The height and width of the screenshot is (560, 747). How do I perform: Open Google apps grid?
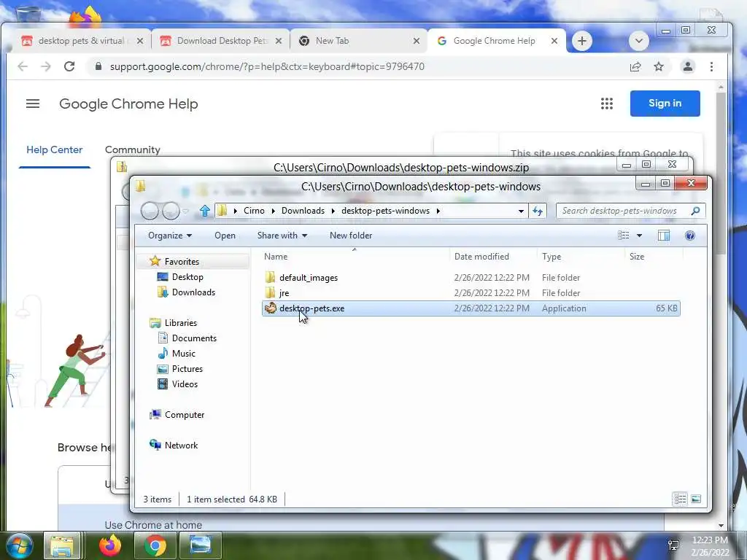pos(606,104)
